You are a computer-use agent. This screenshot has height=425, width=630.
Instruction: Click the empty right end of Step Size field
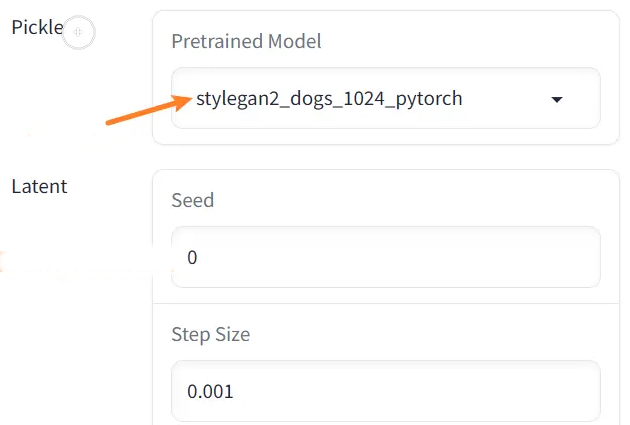tap(522, 391)
